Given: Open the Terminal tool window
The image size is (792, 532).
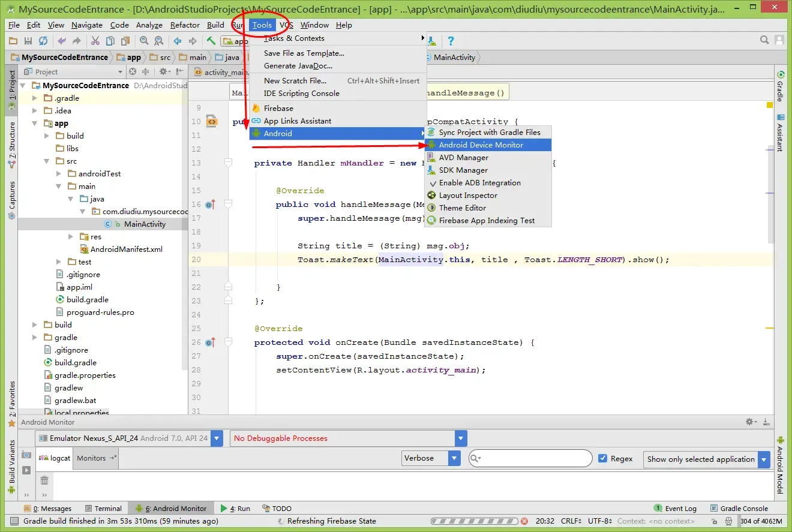Looking at the screenshot, I should click(103, 509).
